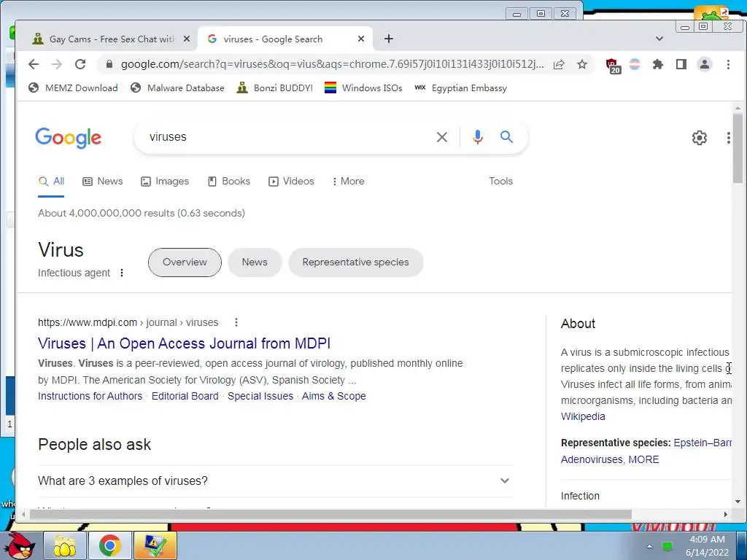Open the uBlock extension showing 20
This screenshot has height=560, width=747.
tap(612, 65)
